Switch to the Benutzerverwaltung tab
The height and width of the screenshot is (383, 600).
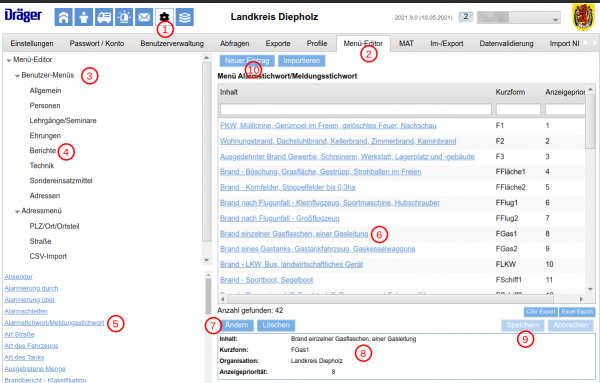172,44
